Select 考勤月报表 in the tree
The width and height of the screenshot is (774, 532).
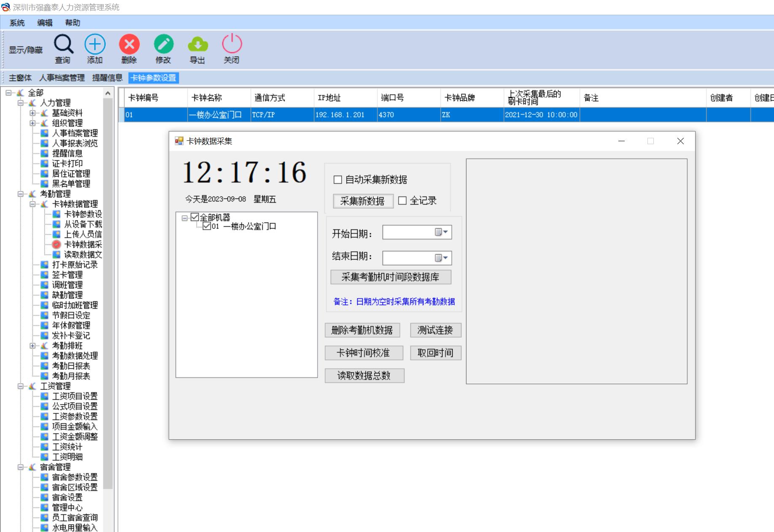coord(71,376)
